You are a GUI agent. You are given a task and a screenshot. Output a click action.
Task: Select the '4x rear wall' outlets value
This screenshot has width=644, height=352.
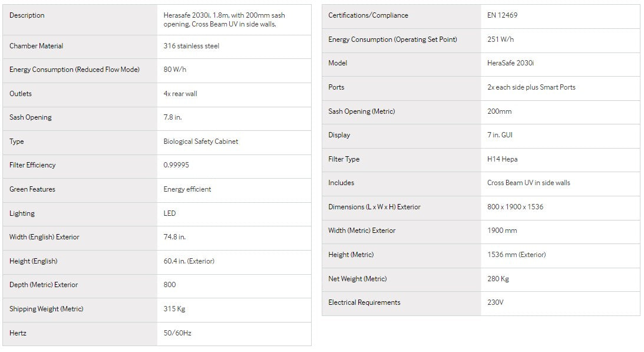(180, 94)
